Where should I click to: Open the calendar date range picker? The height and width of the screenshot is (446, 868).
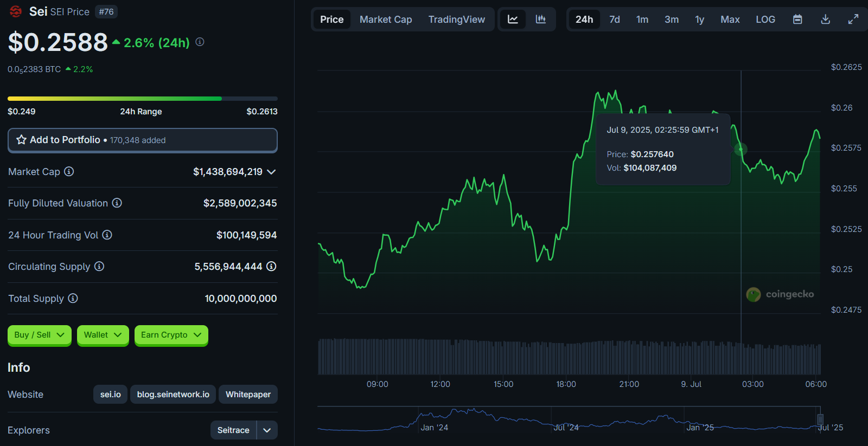[797, 20]
